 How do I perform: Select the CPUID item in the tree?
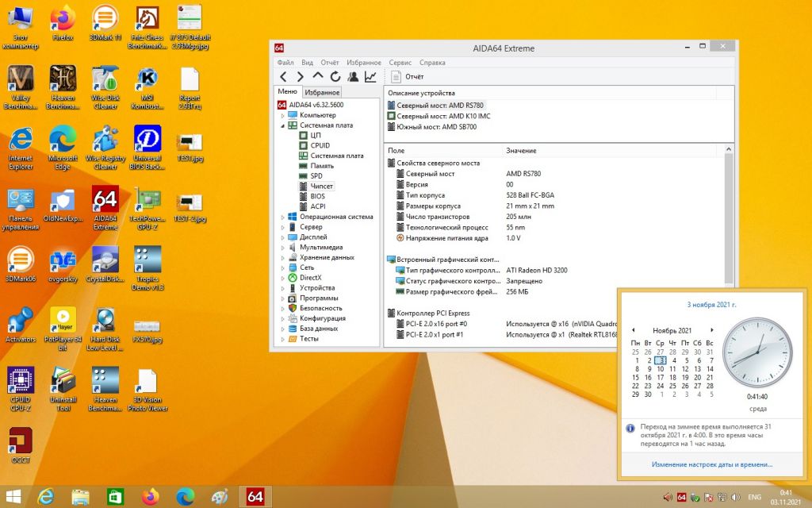320,146
